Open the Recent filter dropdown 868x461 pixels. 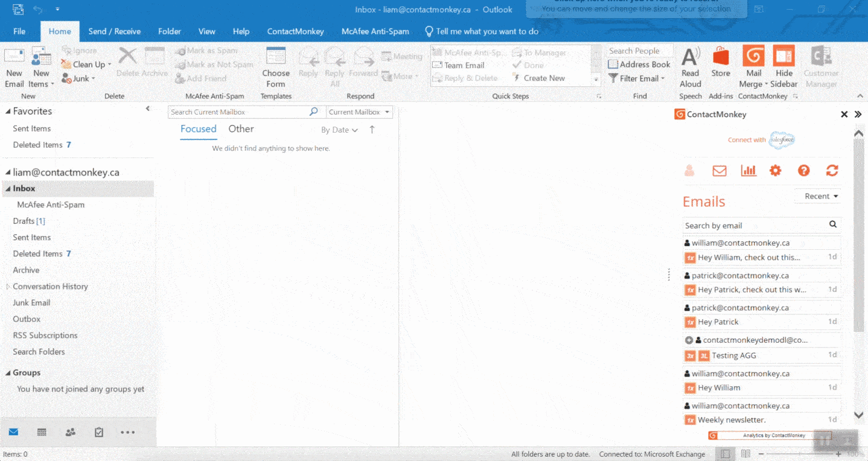817,196
